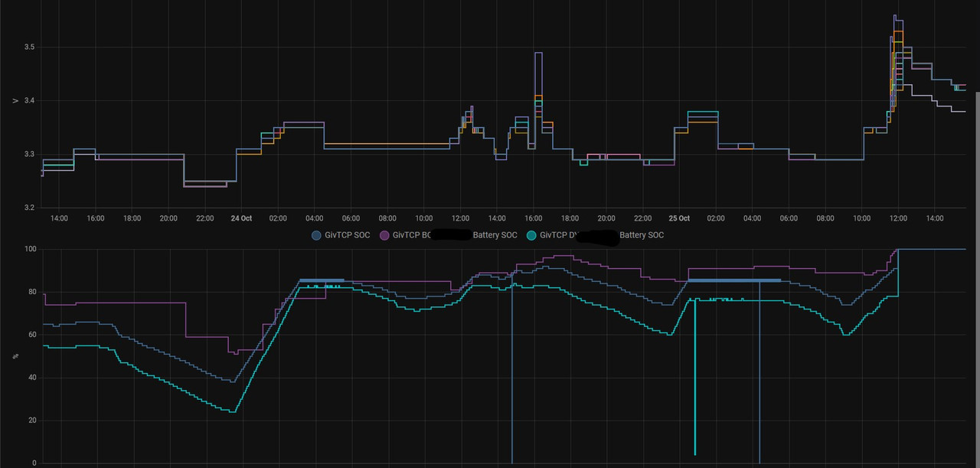Click the 100 percent axis label
The height and width of the screenshot is (468, 980).
(31, 249)
